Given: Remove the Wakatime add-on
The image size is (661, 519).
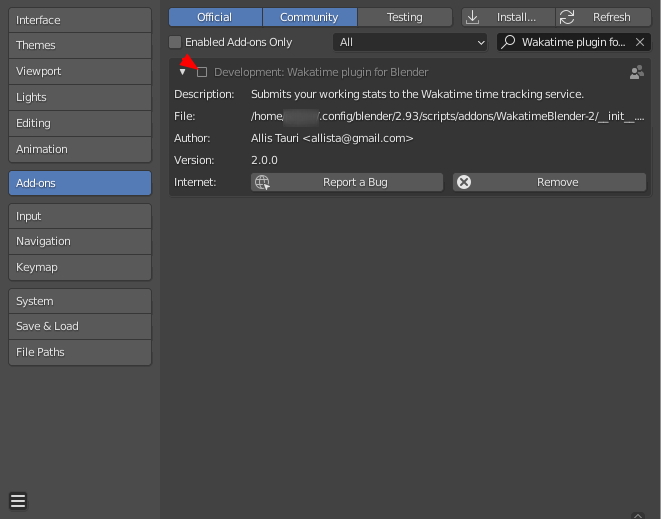Looking at the screenshot, I should pos(549,182).
